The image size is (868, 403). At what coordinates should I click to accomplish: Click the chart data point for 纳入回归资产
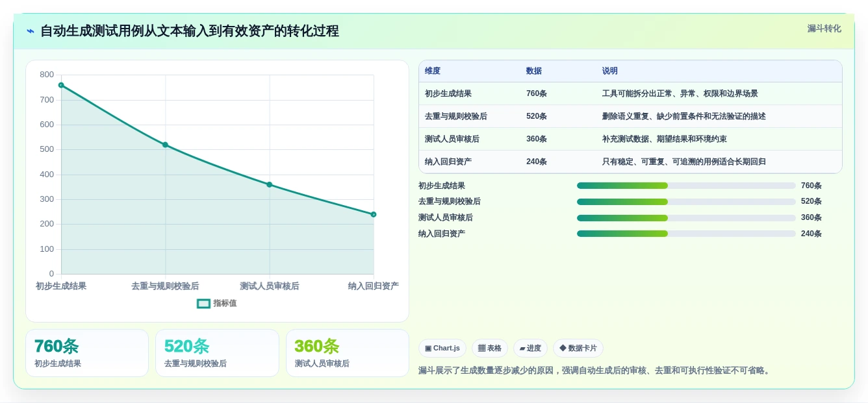point(374,214)
